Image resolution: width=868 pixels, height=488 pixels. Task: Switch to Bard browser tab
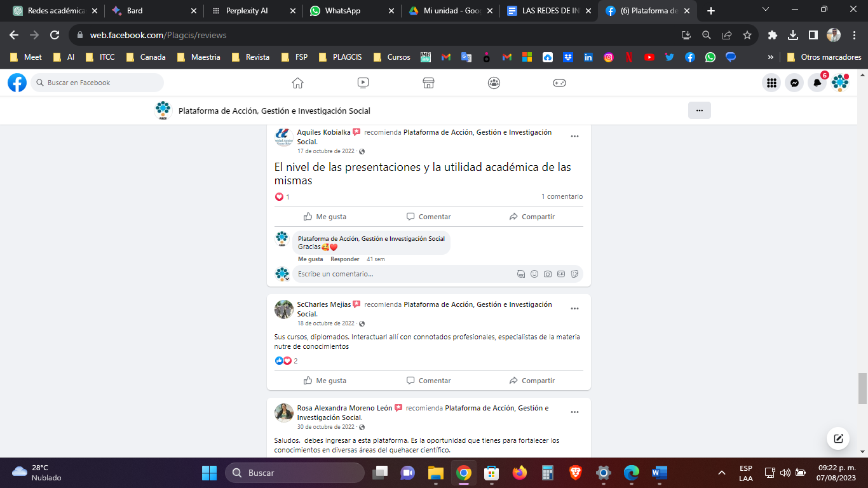tap(154, 11)
